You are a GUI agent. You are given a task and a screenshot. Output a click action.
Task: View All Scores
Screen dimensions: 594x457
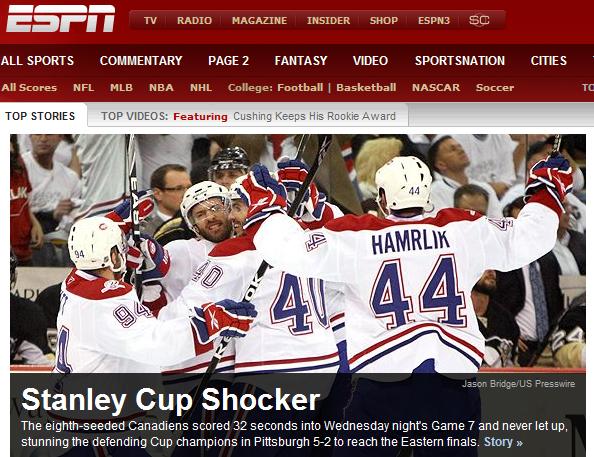[29, 88]
